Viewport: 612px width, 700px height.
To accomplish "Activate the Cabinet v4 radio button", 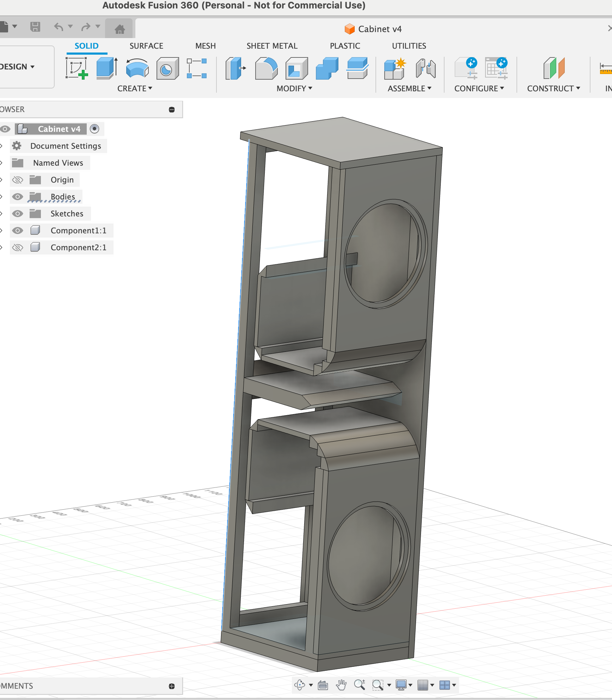I will tap(94, 129).
